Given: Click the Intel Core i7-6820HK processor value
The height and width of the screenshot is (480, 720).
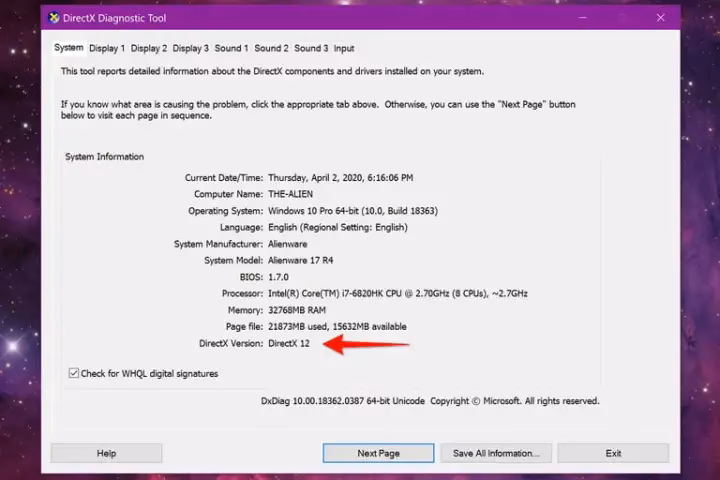Looking at the screenshot, I should (x=398, y=293).
